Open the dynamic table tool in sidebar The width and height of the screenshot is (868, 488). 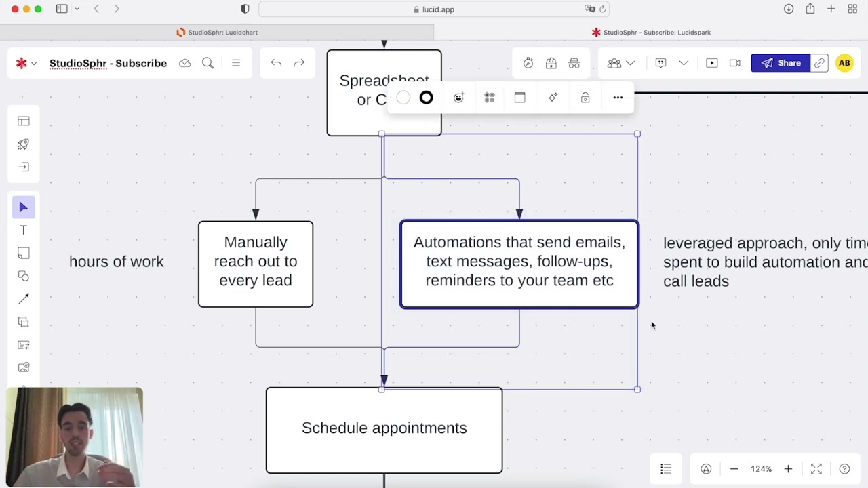click(24, 345)
